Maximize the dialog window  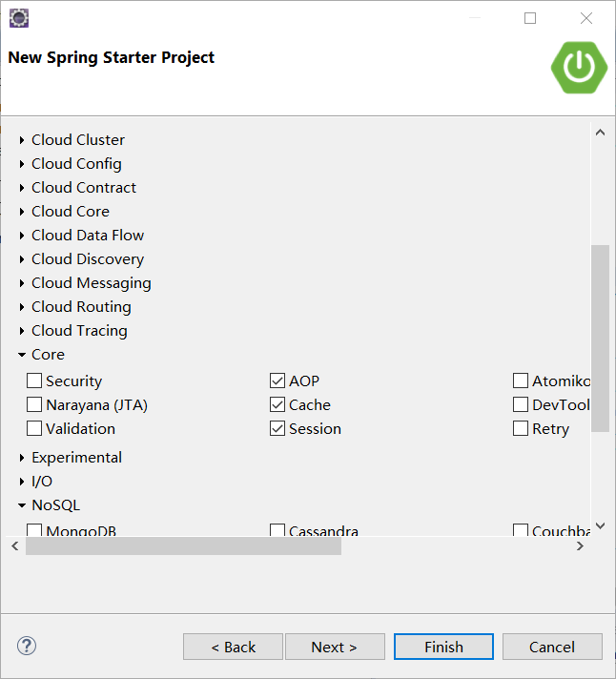530,18
